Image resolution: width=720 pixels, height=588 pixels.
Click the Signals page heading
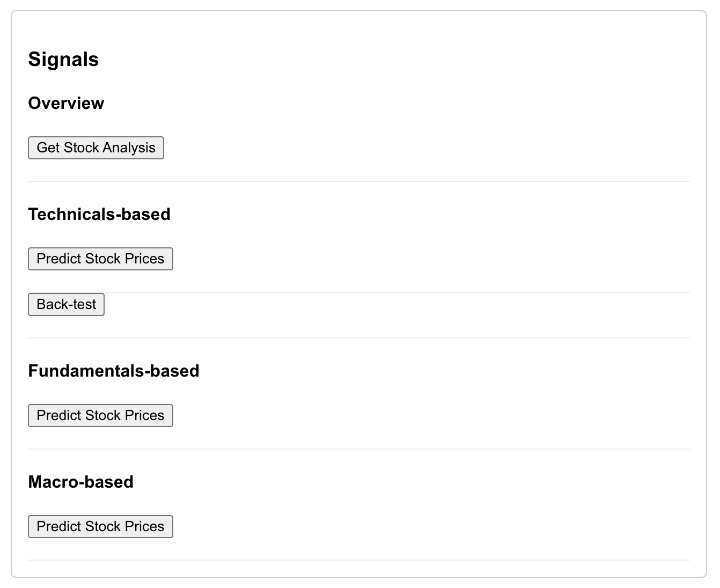click(x=63, y=59)
